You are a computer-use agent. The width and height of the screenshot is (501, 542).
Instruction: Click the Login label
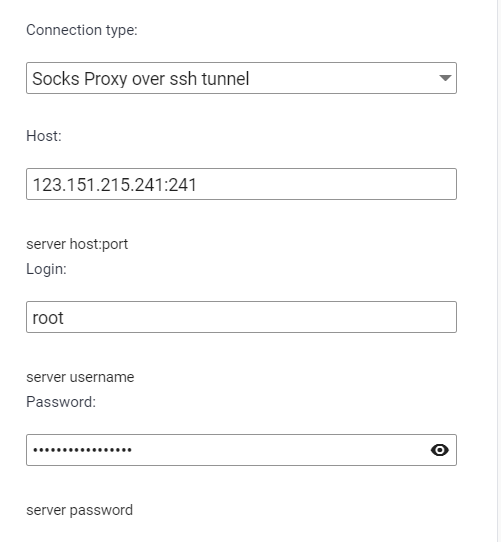pos(46,269)
